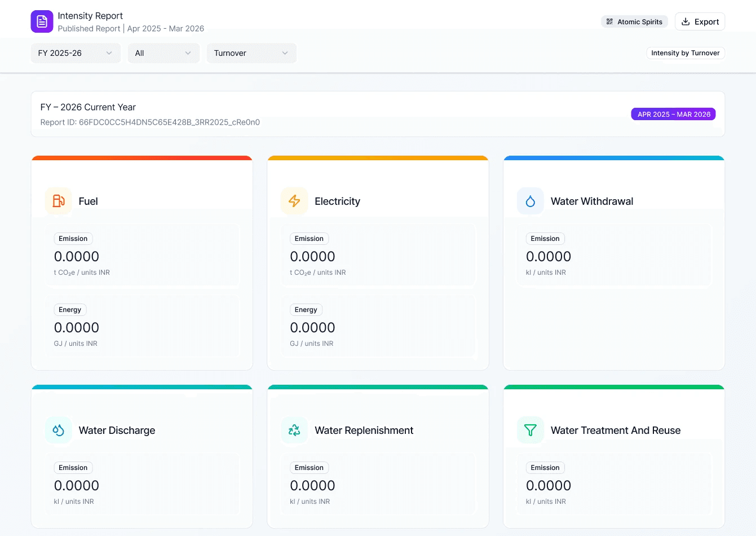
Task: Open the Turnover metric dropdown
Action: (x=251, y=53)
